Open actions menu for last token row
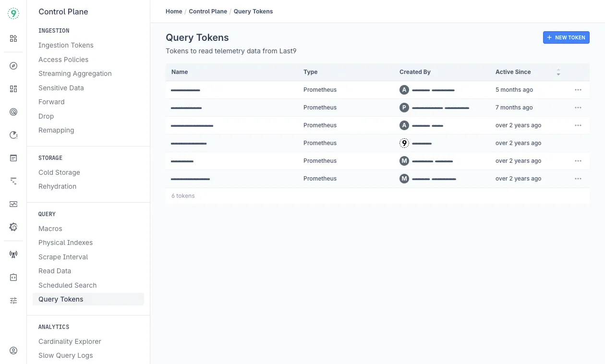 [578, 179]
